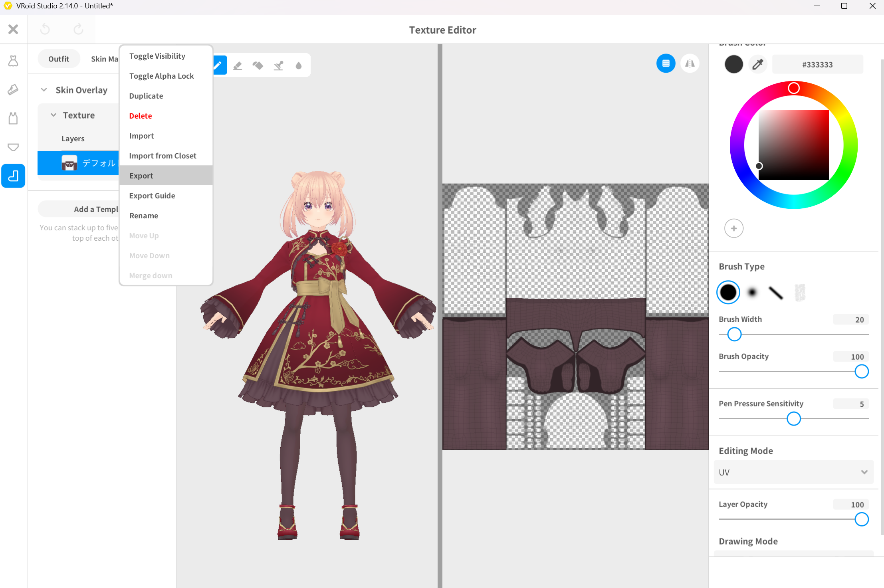Collapse the Texture group chevron
884x588 pixels.
53,115
